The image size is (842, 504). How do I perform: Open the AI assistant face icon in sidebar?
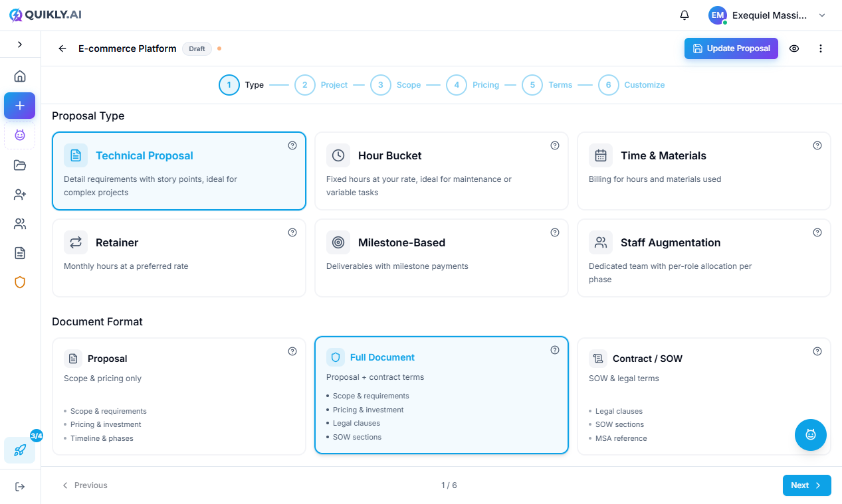[20, 135]
